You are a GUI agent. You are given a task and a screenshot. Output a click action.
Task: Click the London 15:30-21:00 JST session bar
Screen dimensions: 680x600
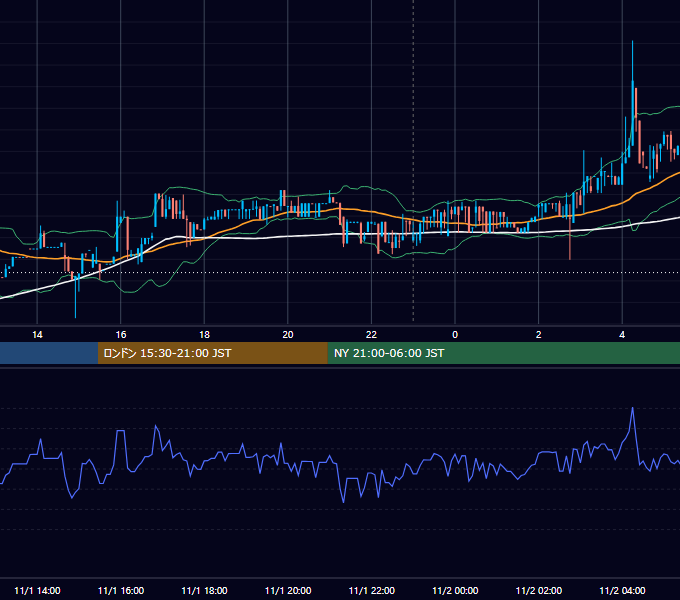tap(212, 353)
